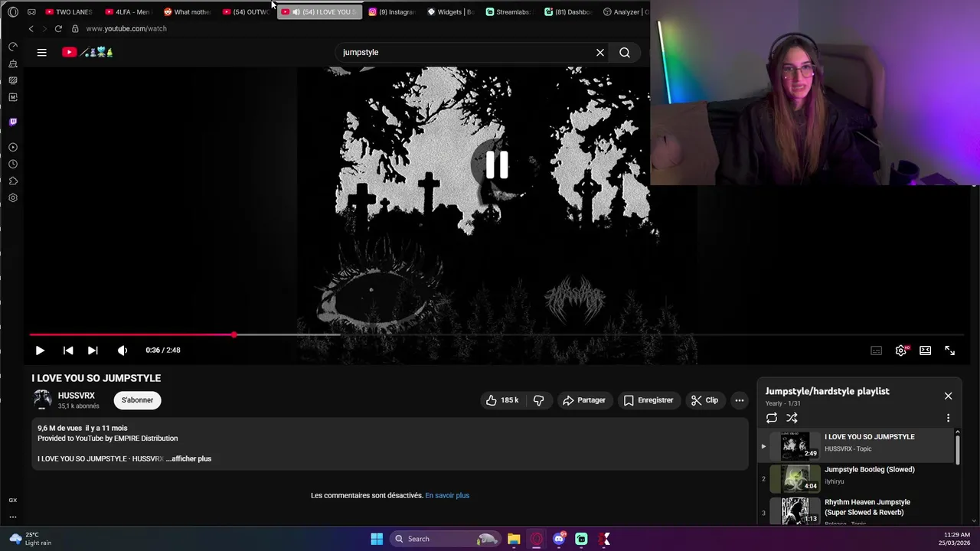This screenshot has width=980, height=551.
Task: Click the Clip scissors button
Action: [x=704, y=400]
